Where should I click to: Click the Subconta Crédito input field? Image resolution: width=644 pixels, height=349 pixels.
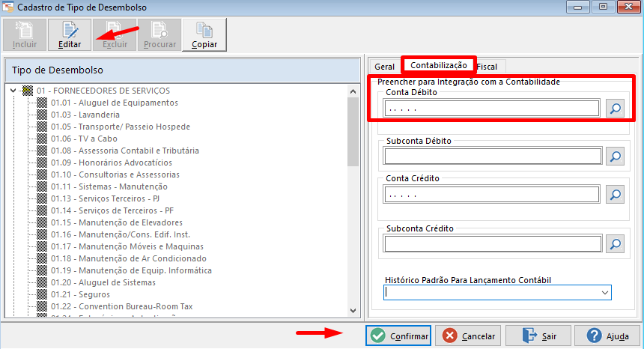point(493,244)
